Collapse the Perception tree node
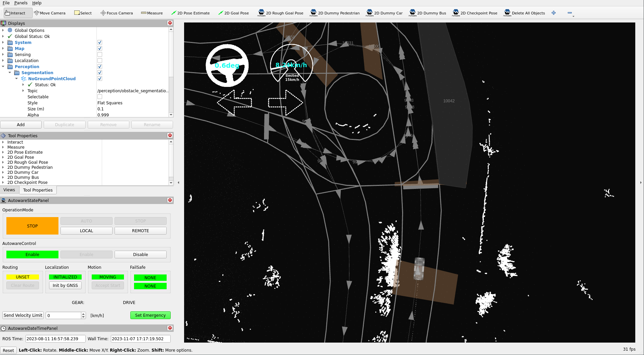 coord(3,67)
